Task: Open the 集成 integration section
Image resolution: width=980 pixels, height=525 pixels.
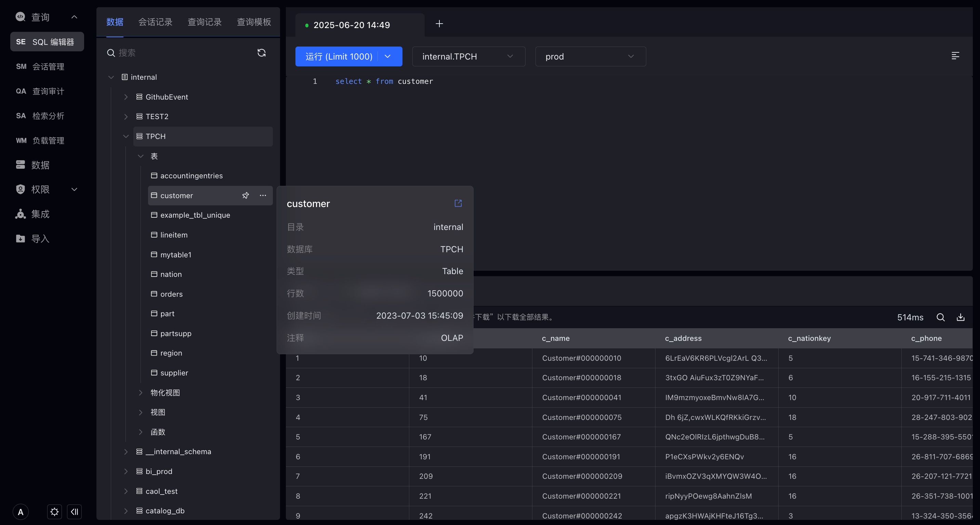Action: click(32, 214)
